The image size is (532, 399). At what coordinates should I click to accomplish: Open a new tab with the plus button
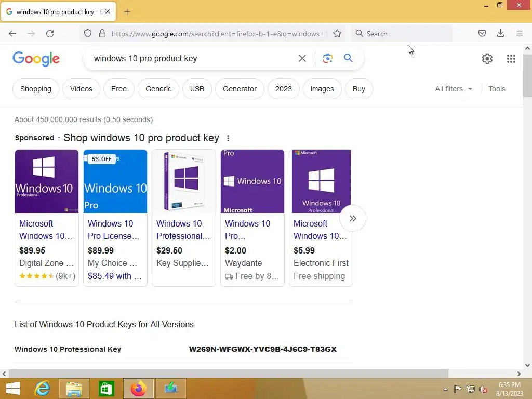click(x=127, y=12)
